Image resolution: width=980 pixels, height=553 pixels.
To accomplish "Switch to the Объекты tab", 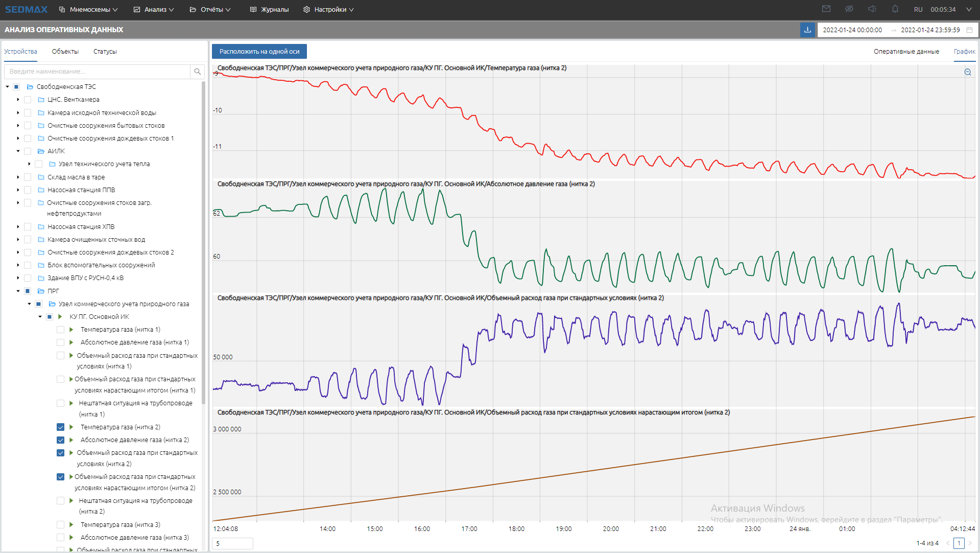I will (65, 52).
